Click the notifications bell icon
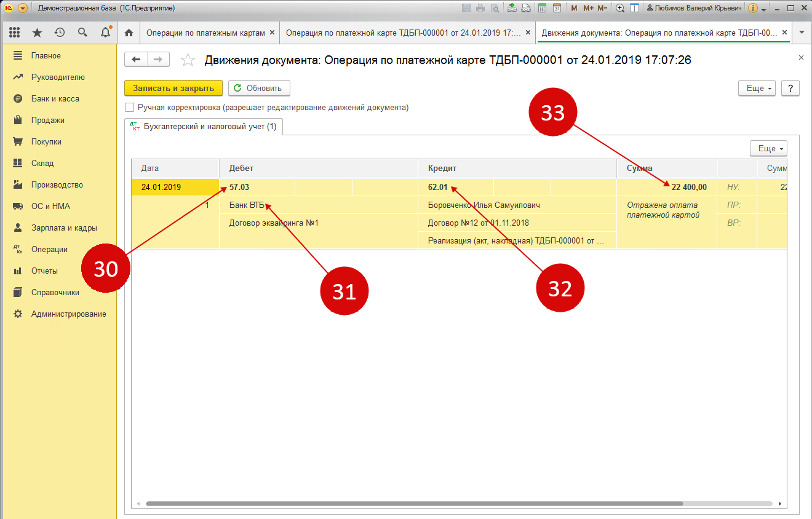The width and height of the screenshot is (812, 519). 105,33
